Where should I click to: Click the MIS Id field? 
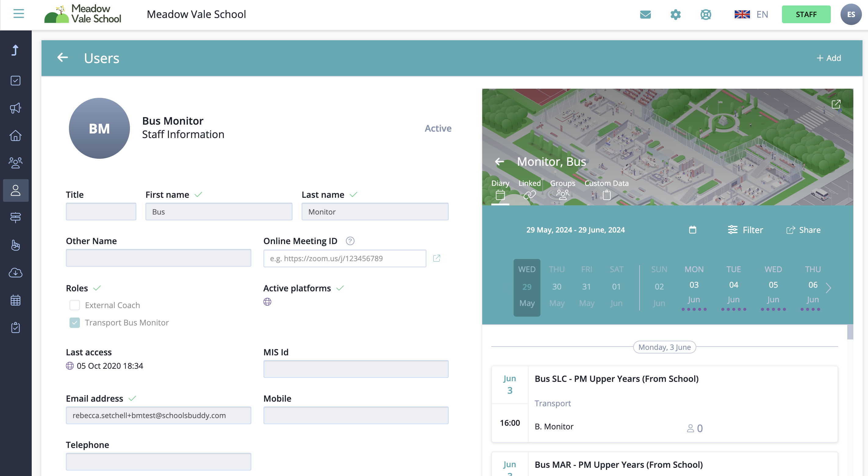point(356,369)
